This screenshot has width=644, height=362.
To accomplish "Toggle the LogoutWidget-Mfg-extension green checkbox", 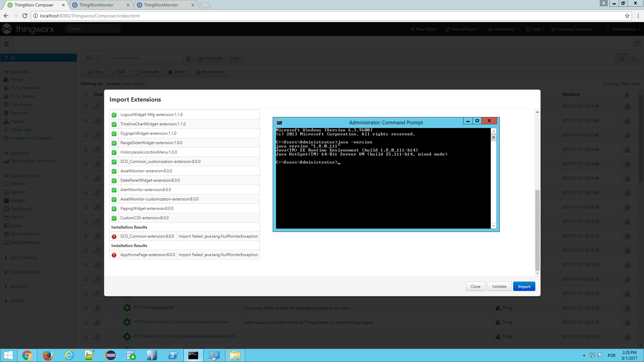I will coord(114,115).
